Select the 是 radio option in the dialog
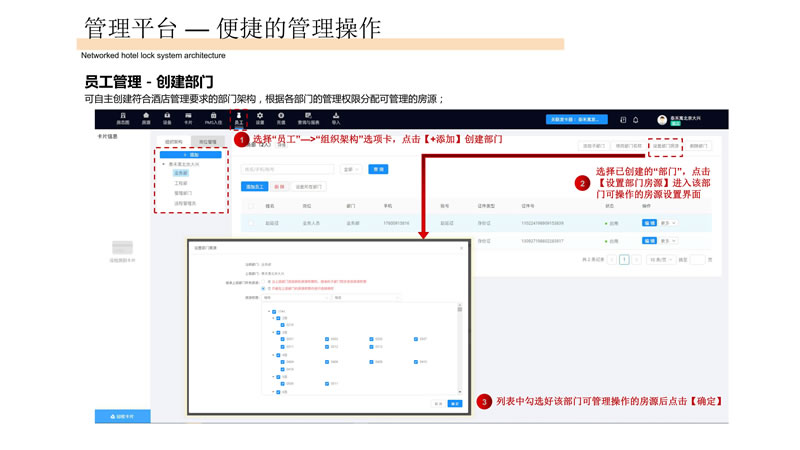The image size is (800, 450). [x=263, y=282]
